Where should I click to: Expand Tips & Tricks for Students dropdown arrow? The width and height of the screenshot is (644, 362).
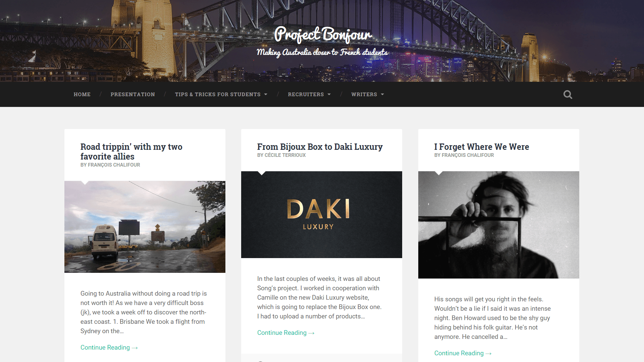266,95
